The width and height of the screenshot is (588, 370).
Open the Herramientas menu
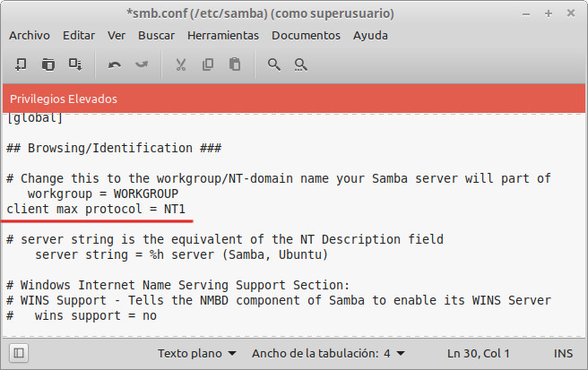pos(223,36)
